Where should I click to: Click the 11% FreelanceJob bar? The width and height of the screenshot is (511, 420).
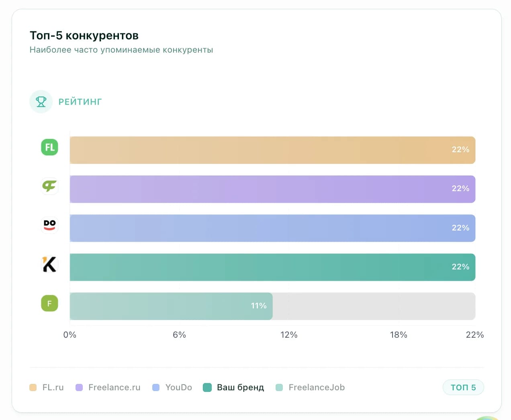pos(171,306)
